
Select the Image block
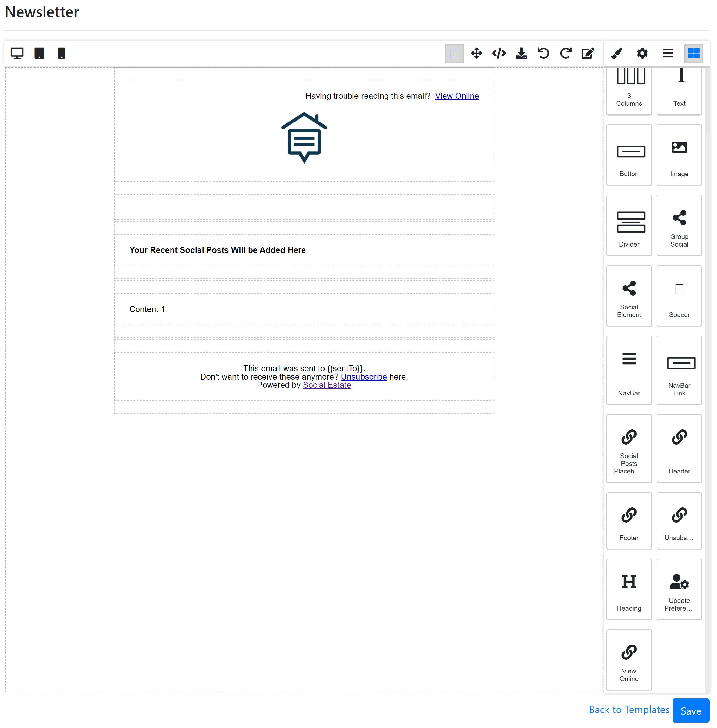(679, 155)
